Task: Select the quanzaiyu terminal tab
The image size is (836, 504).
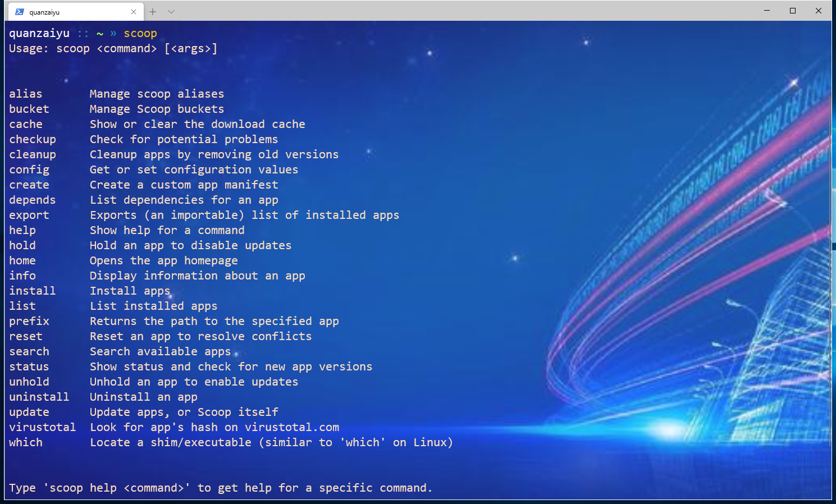Action: 76,12
